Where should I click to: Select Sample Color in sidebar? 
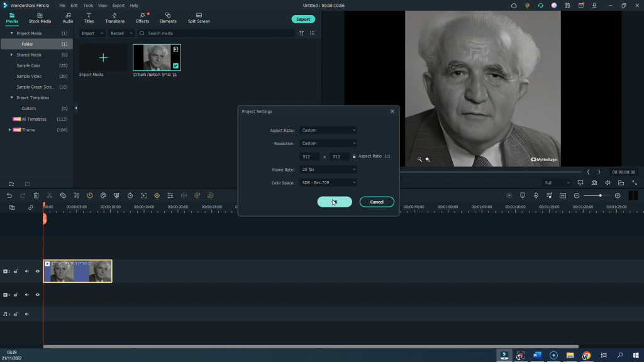[x=28, y=65]
